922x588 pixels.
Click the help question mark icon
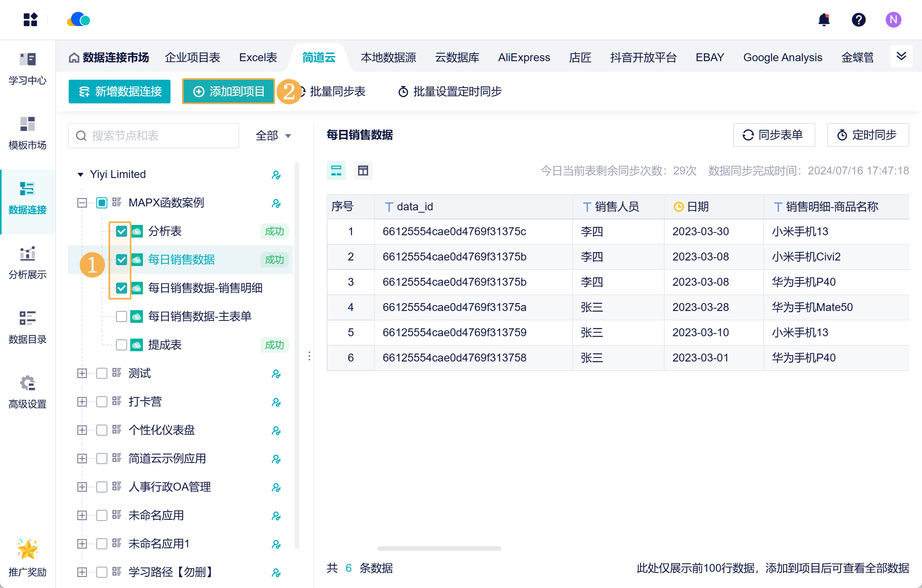tap(858, 20)
